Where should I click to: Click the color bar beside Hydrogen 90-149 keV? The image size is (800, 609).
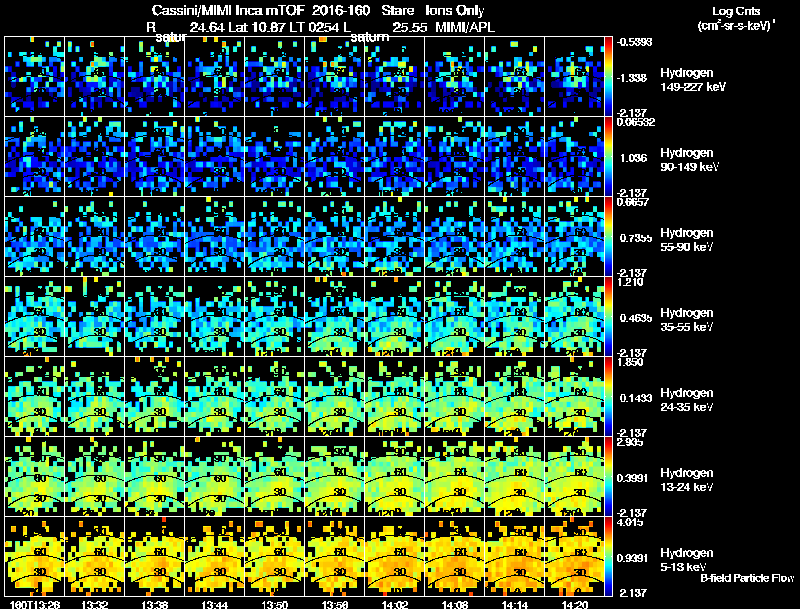608,157
